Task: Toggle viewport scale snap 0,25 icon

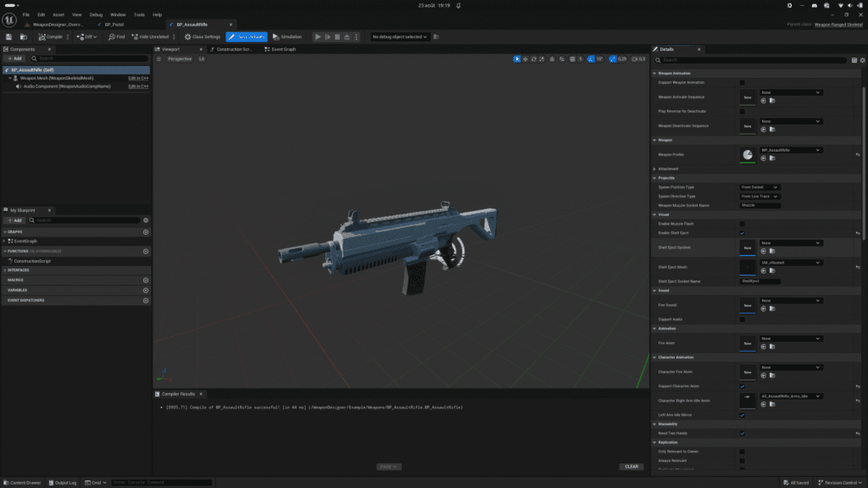Action: tap(613, 58)
